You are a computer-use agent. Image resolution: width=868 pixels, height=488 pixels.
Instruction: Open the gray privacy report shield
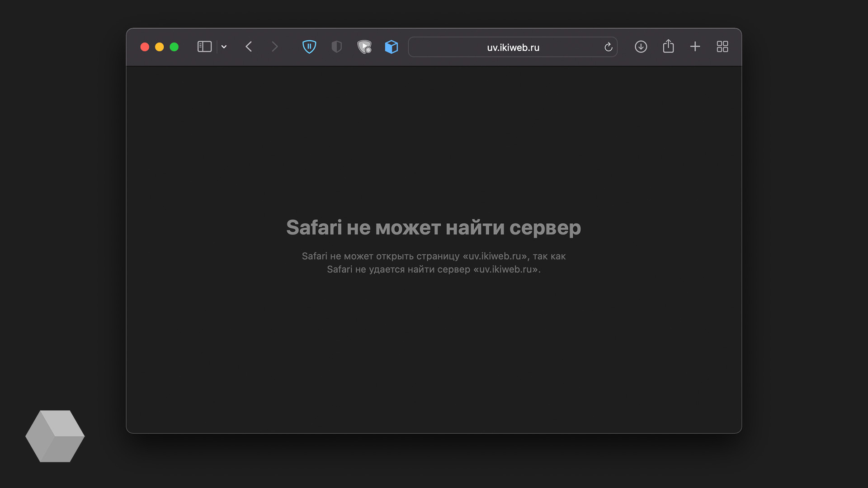click(336, 47)
